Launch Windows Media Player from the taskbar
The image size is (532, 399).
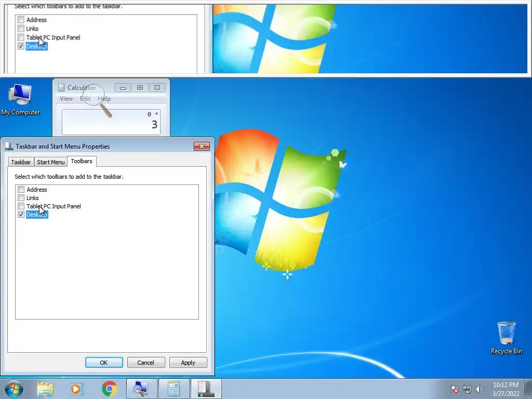(77, 389)
